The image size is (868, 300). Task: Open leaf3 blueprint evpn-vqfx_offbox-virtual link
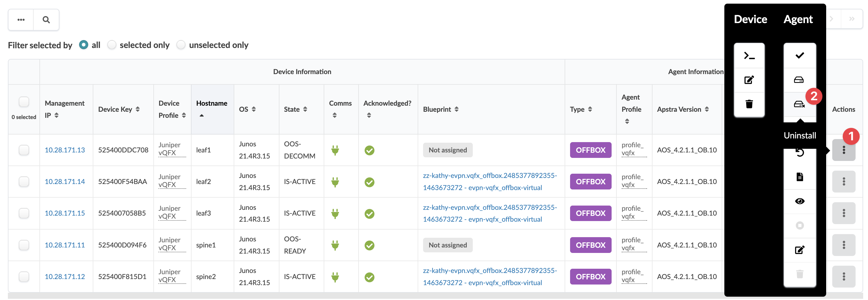(x=489, y=213)
